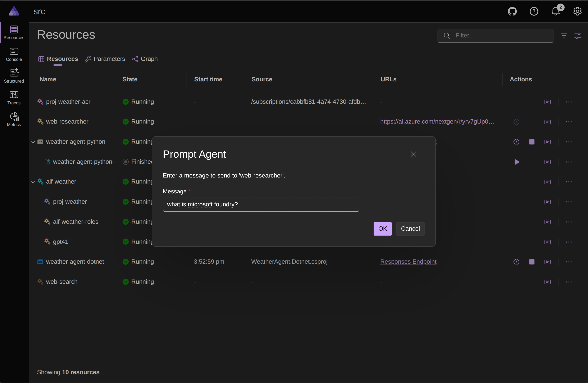Collapse the aif-weather row
The height and width of the screenshot is (383, 588).
(33, 182)
